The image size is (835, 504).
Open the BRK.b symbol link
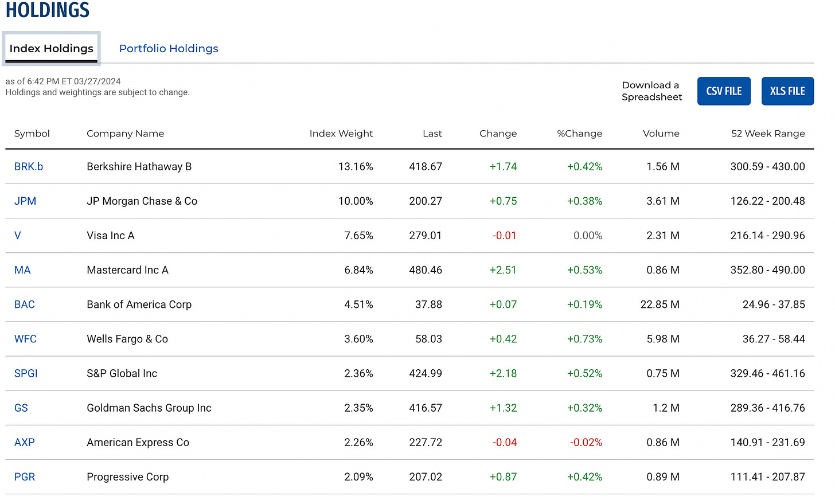coord(29,167)
